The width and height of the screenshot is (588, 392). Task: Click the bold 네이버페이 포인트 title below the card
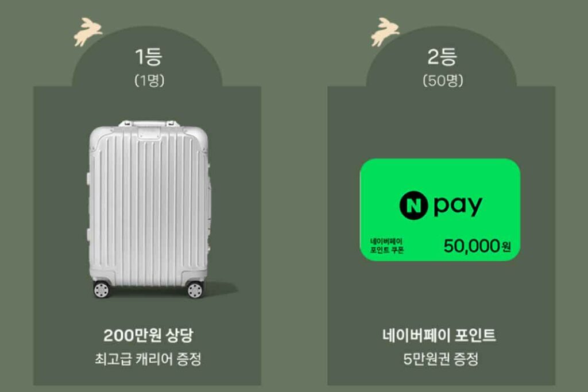[439, 335]
